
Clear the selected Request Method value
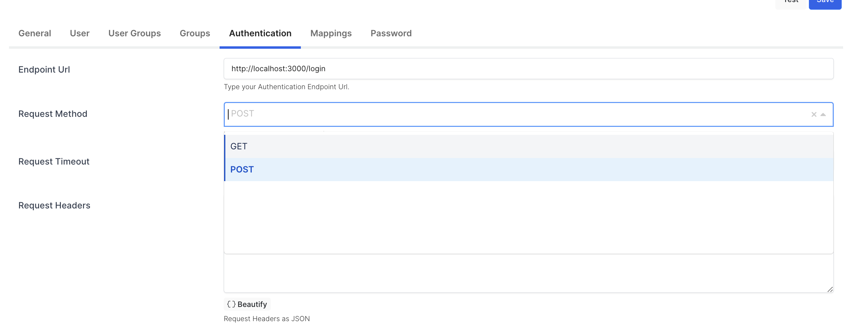[x=814, y=114]
